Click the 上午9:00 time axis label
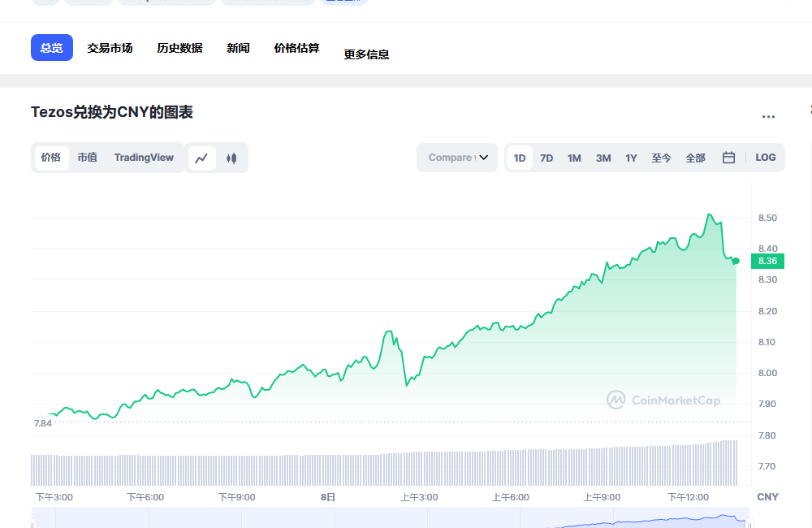 click(x=602, y=497)
